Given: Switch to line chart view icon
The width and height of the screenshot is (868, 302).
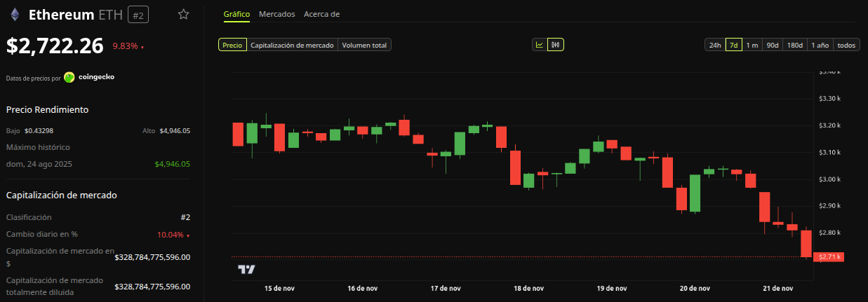Looking at the screenshot, I should [540, 45].
